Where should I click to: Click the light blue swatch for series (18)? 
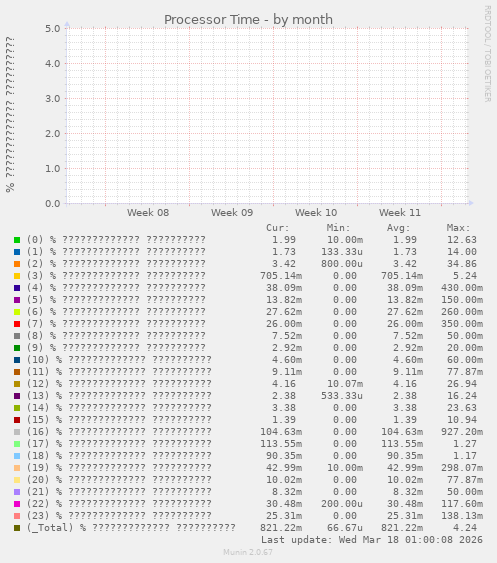[x=17, y=456]
